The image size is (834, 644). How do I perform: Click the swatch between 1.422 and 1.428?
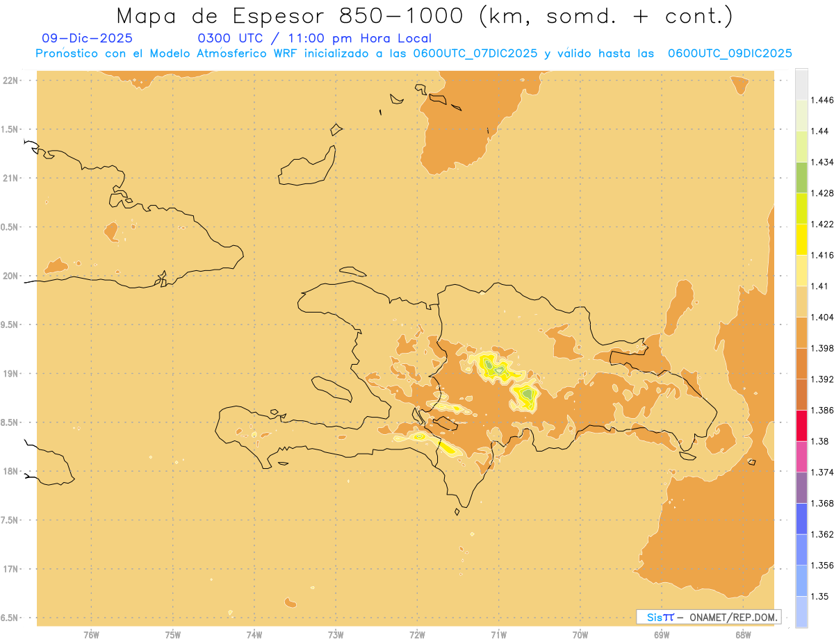(x=801, y=208)
